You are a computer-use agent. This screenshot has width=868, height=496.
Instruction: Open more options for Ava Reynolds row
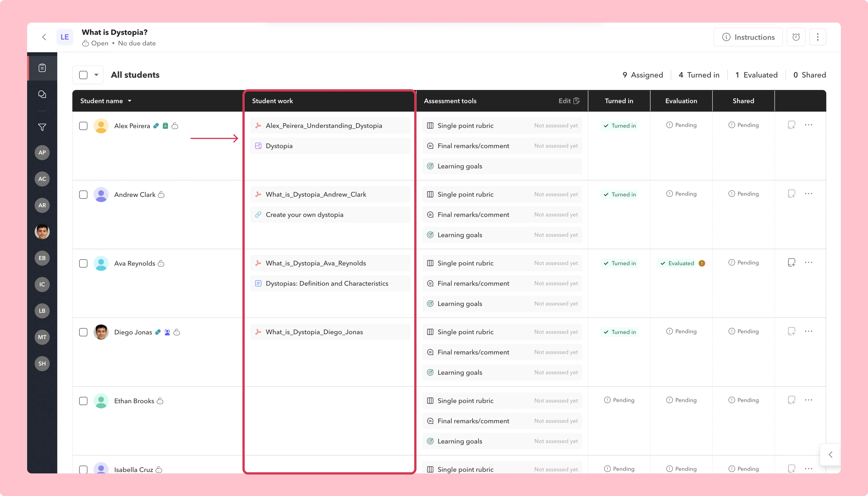coord(808,263)
